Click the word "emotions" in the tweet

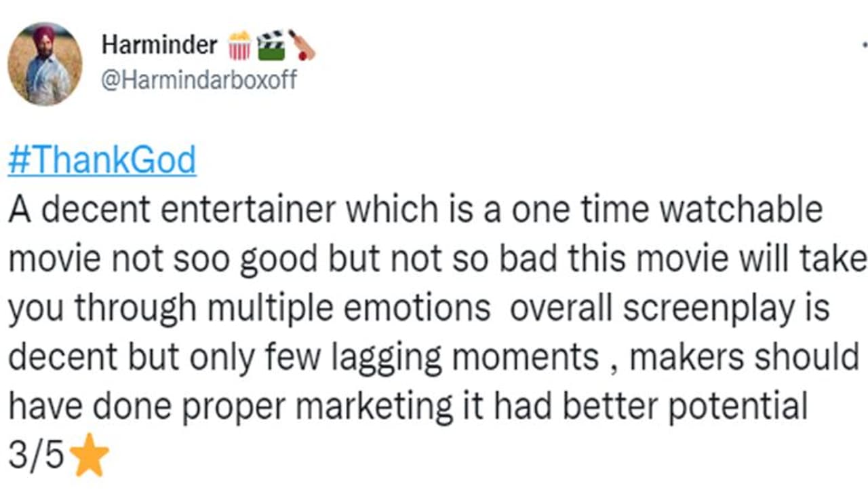coord(417,309)
